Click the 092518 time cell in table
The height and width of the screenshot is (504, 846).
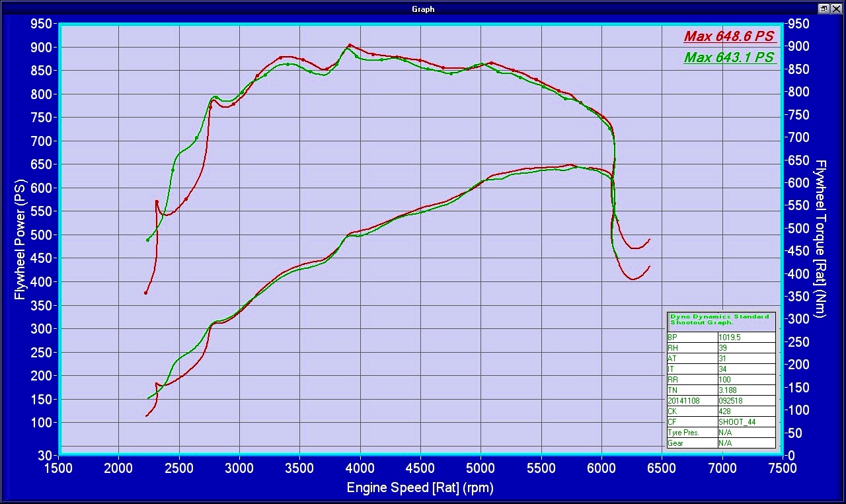point(746,401)
